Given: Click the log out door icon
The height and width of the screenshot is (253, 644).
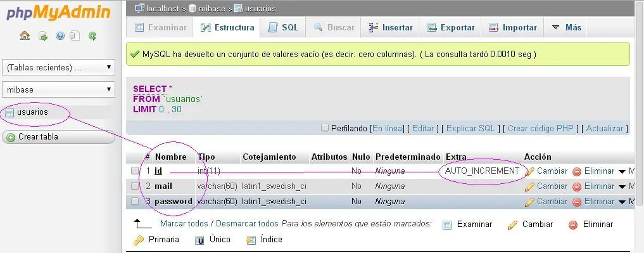Looking at the screenshot, I should (42, 36).
